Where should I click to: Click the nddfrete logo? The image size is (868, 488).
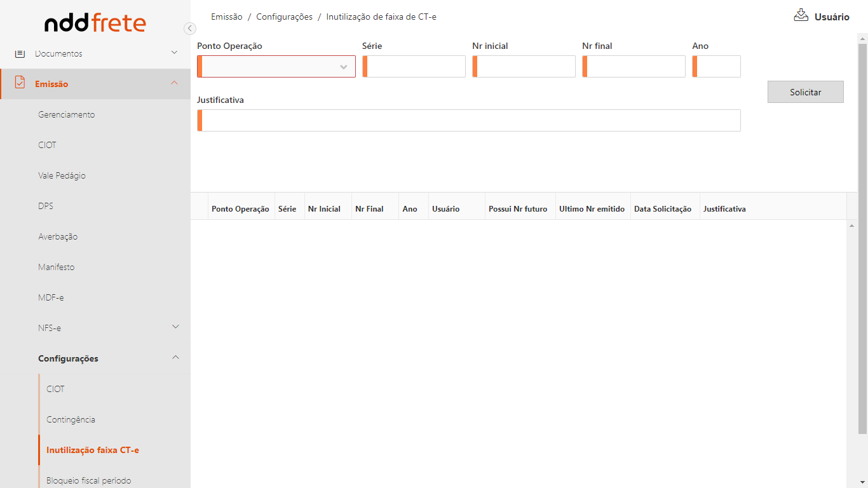(x=95, y=24)
